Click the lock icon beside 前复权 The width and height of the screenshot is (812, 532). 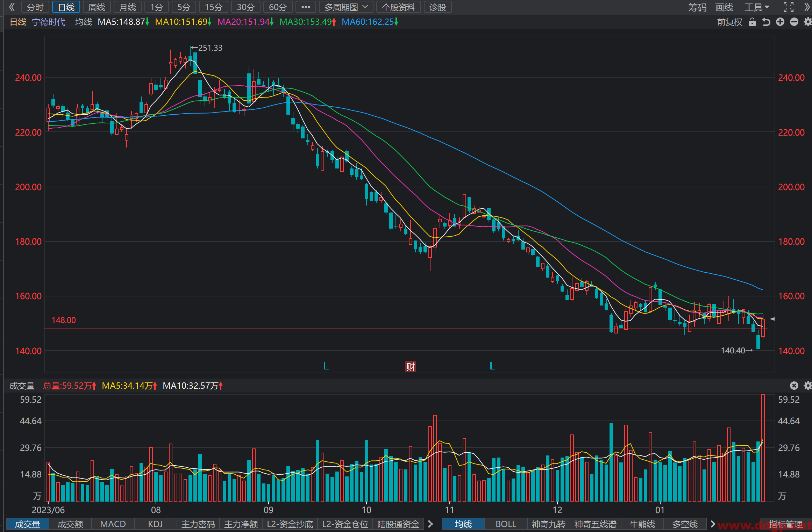click(x=752, y=22)
